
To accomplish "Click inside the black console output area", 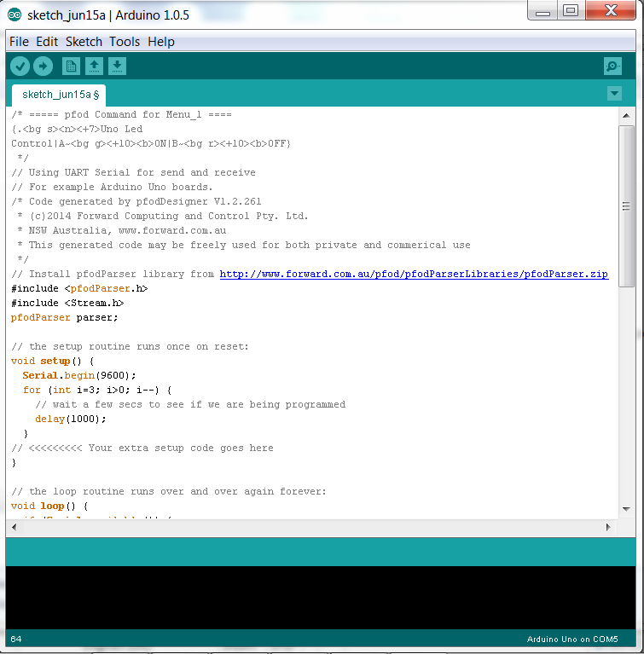I will point(321,597).
